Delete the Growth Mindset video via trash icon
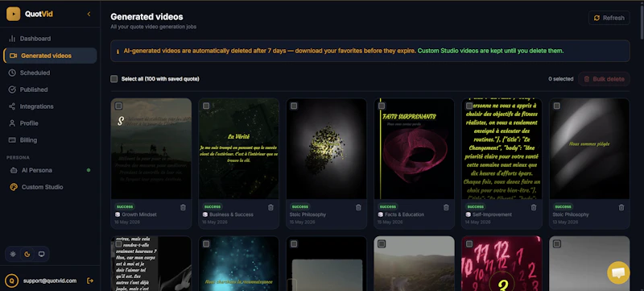The width and height of the screenshot is (644, 291). (184, 207)
